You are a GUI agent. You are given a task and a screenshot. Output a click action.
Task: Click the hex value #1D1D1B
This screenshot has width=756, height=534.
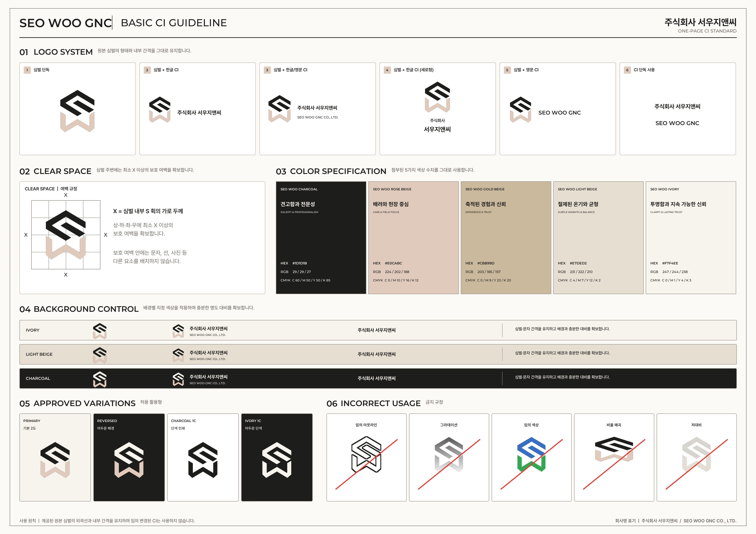pos(300,263)
